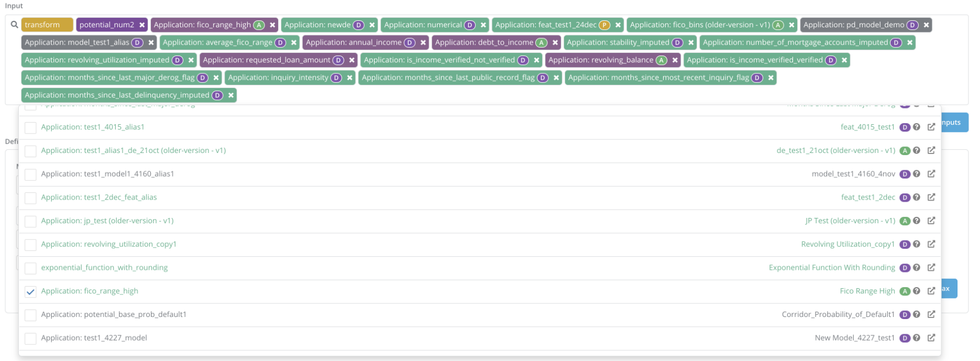Click help icon on jp_test row
Viewport: 980px width, 361px height.
917,221
